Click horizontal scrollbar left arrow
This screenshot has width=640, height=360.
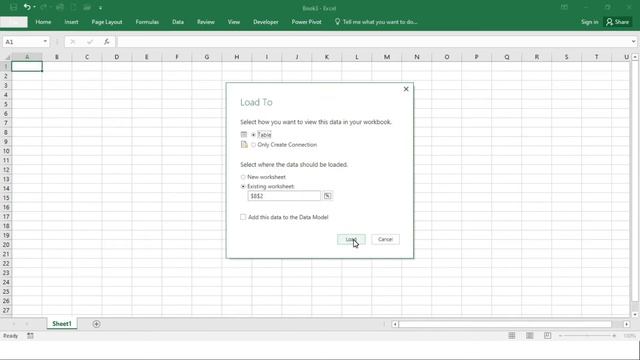(395, 324)
